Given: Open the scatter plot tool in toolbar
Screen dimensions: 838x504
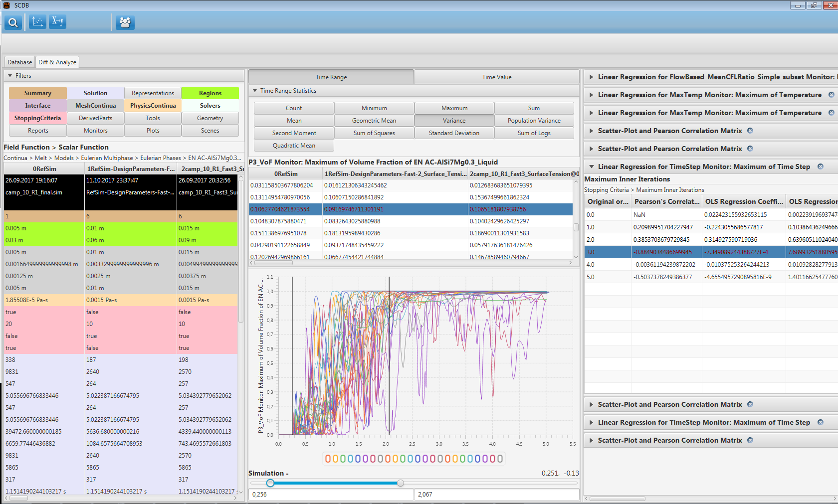Looking at the screenshot, I should [37, 22].
